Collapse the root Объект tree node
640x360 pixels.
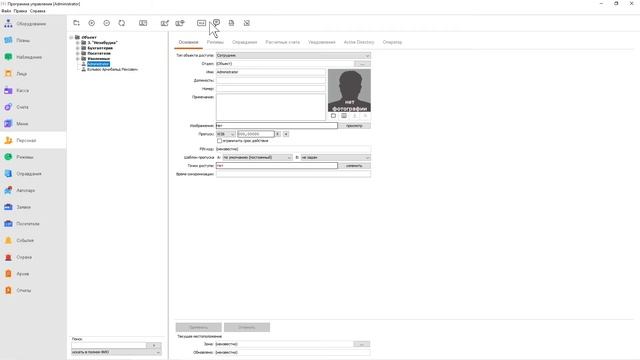[x=71, y=37]
